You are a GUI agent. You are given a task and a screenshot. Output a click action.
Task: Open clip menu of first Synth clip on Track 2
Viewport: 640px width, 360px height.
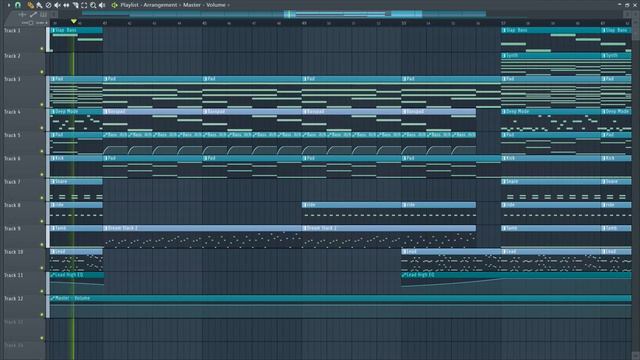(504, 55)
